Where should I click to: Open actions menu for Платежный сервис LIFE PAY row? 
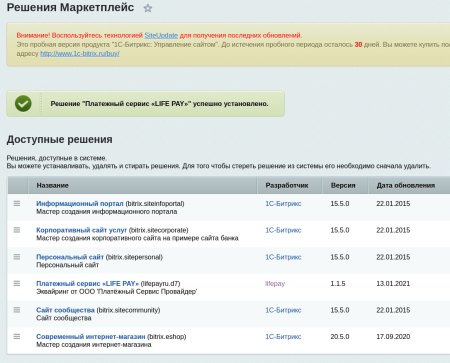click(x=17, y=283)
